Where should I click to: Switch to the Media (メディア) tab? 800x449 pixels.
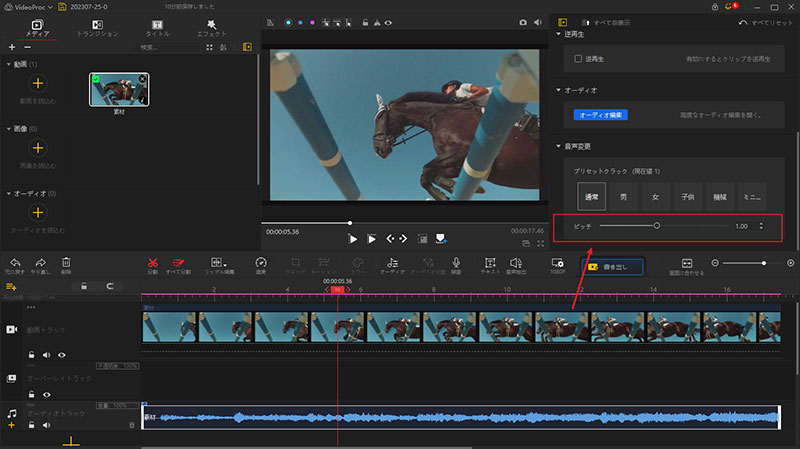(x=37, y=28)
